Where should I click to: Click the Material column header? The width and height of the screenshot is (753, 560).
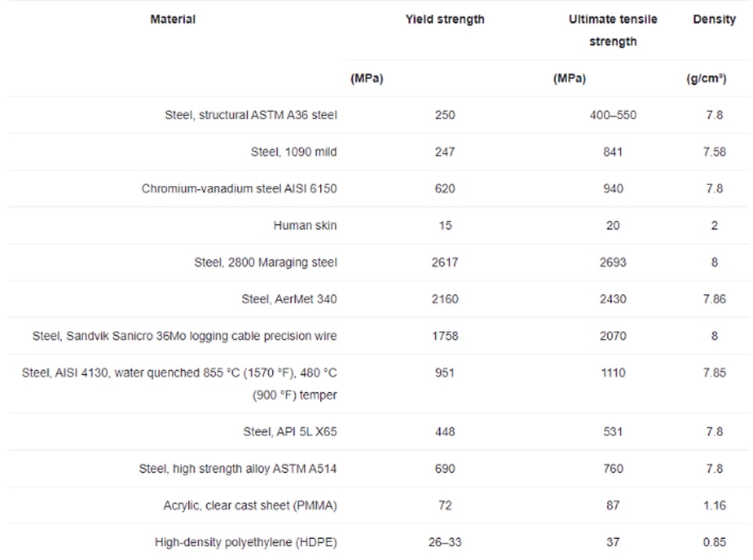pyautogui.click(x=173, y=19)
